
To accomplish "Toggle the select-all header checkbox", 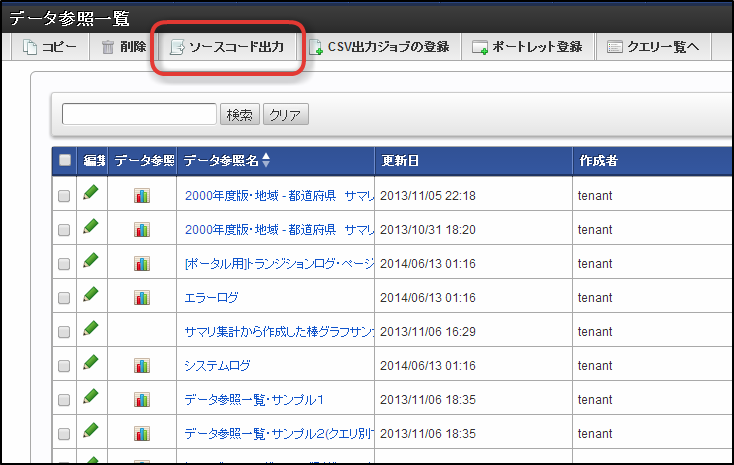I will pyautogui.click(x=65, y=160).
